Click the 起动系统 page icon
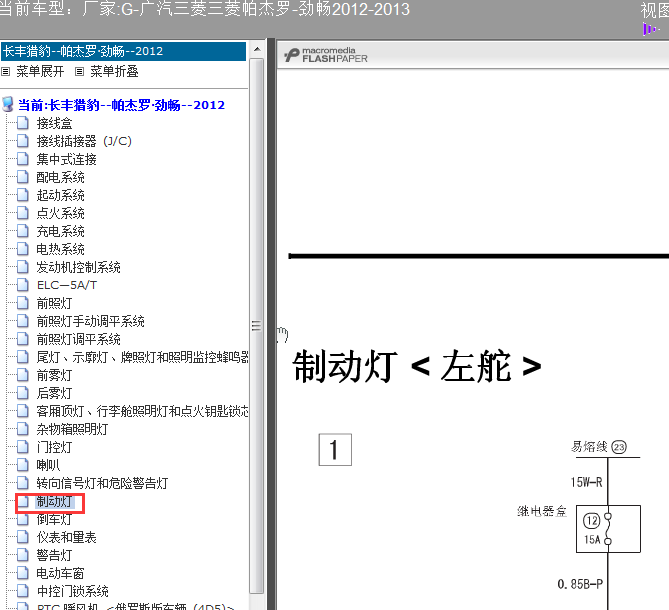 [x=23, y=195]
